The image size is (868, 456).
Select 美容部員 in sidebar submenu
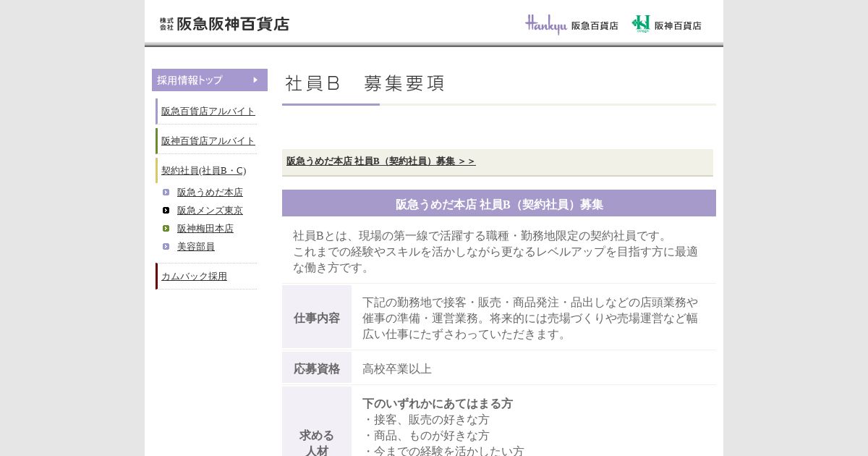[x=196, y=246]
